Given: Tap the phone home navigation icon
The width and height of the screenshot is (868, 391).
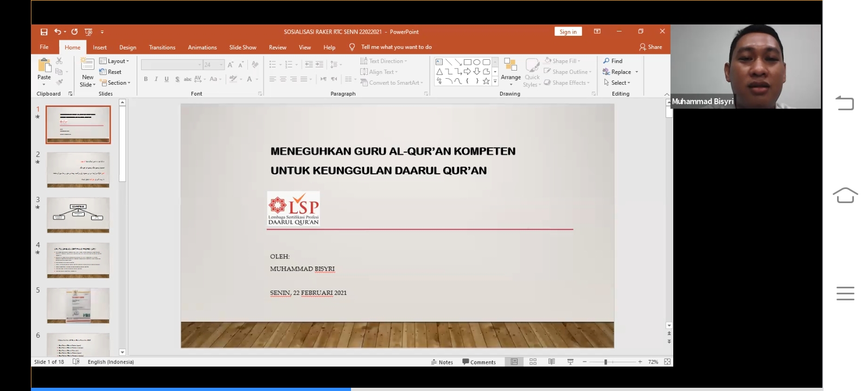Looking at the screenshot, I should [x=845, y=195].
